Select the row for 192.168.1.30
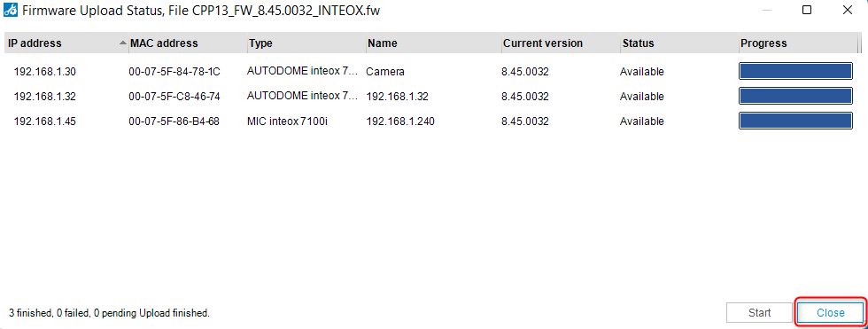The width and height of the screenshot is (868, 329). (431, 72)
